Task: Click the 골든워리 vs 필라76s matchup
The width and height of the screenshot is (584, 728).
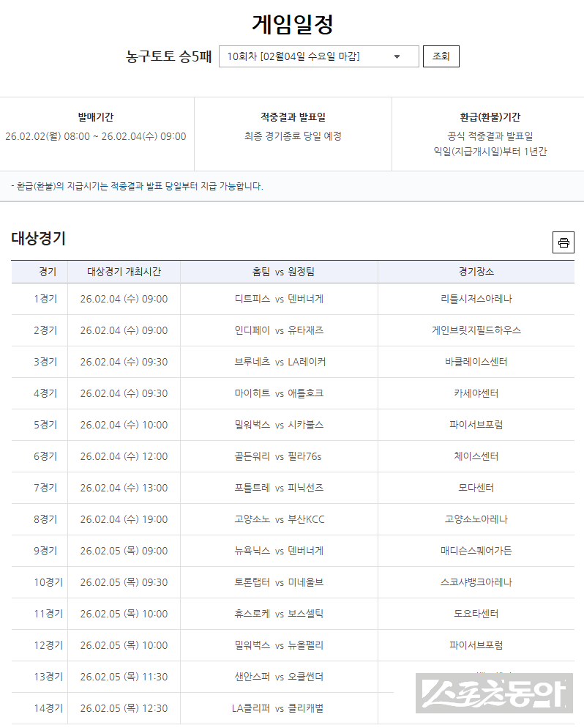Action: coord(279,456)
